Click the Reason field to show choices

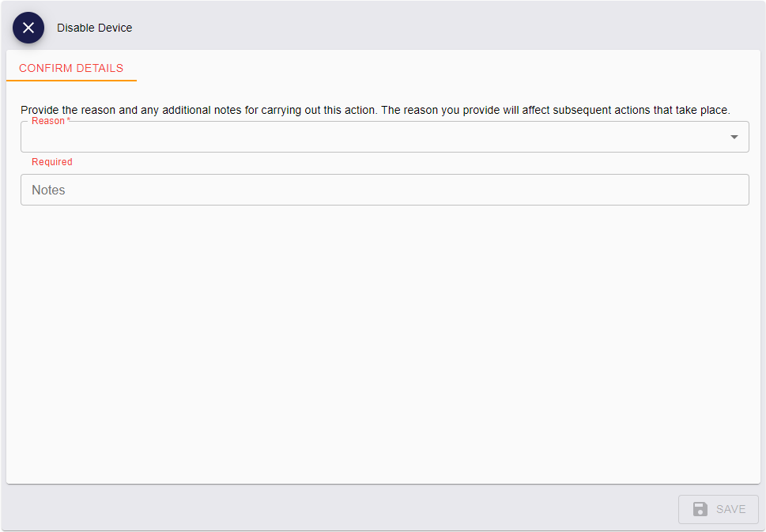click(x=384, y=137)
